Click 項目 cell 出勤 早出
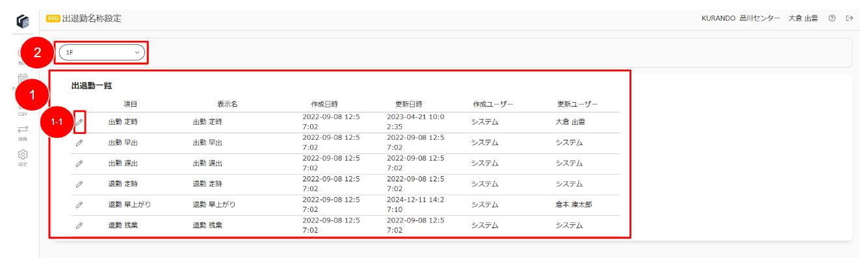The height and width of the screenshot is (262, 868). pos(123,142)
